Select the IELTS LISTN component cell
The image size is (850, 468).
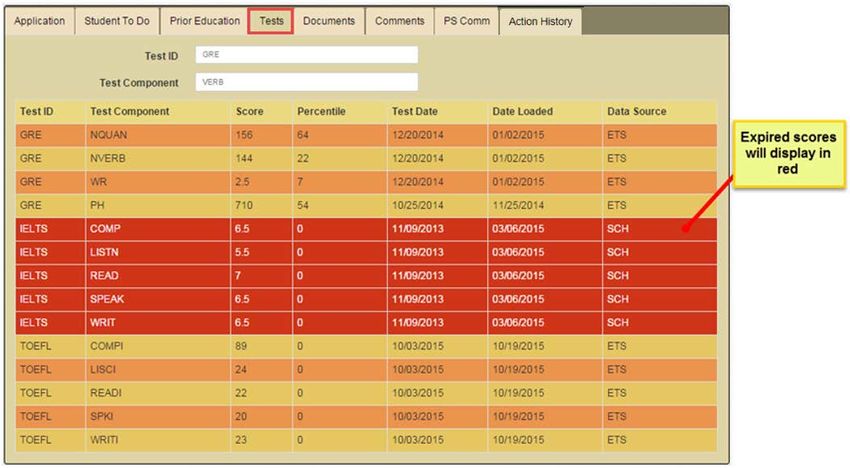pyautogui.click(x=158, y=252)
